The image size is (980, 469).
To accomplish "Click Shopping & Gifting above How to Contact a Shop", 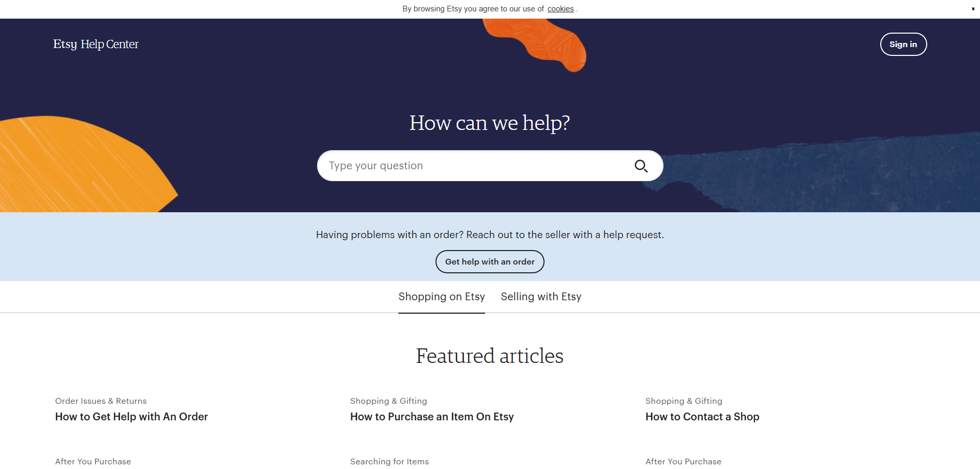I will click(684, 401).
